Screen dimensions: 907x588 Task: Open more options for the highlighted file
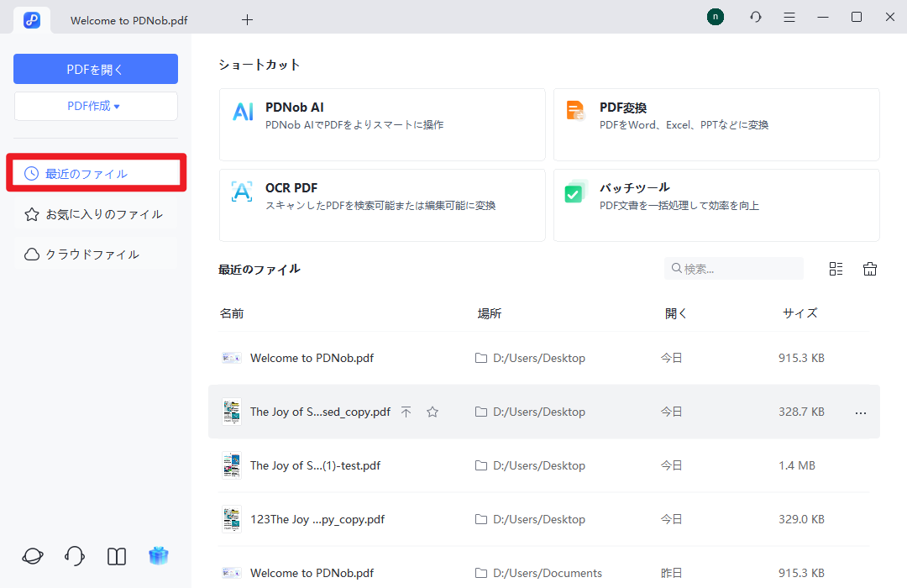860,412
